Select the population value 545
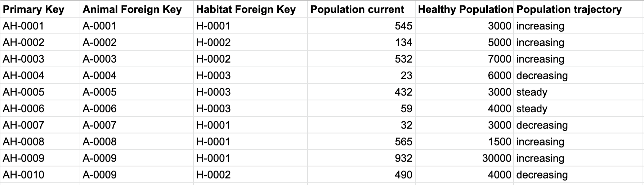Screen dimensions: 644x185 point(361,26)
